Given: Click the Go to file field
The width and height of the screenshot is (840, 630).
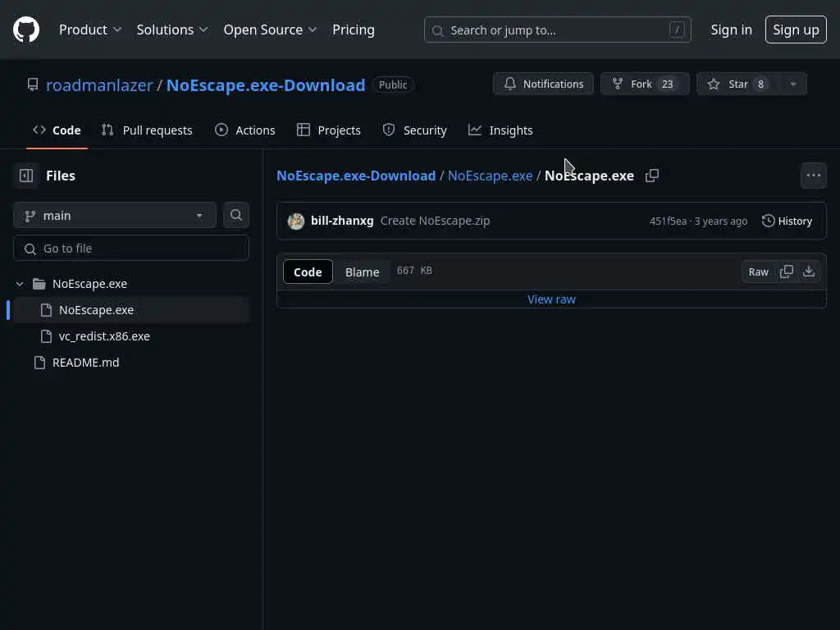Looking at the screenshot, I should point(131,249).
